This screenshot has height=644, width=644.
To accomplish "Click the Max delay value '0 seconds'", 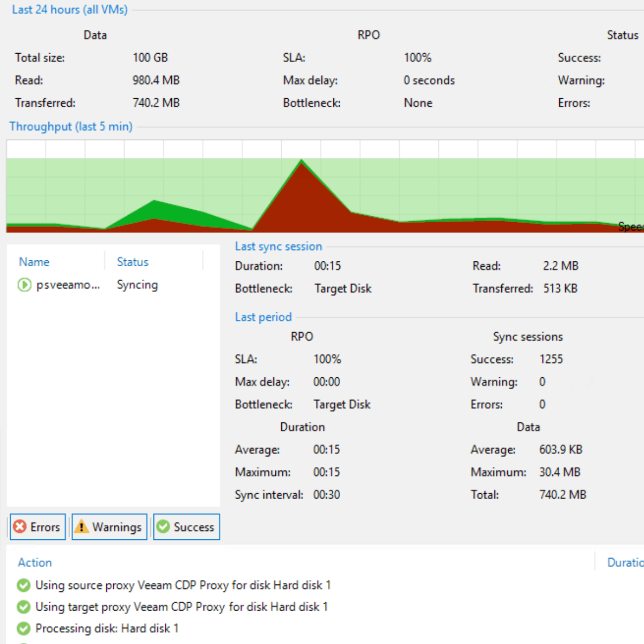I will pos(429,80).
